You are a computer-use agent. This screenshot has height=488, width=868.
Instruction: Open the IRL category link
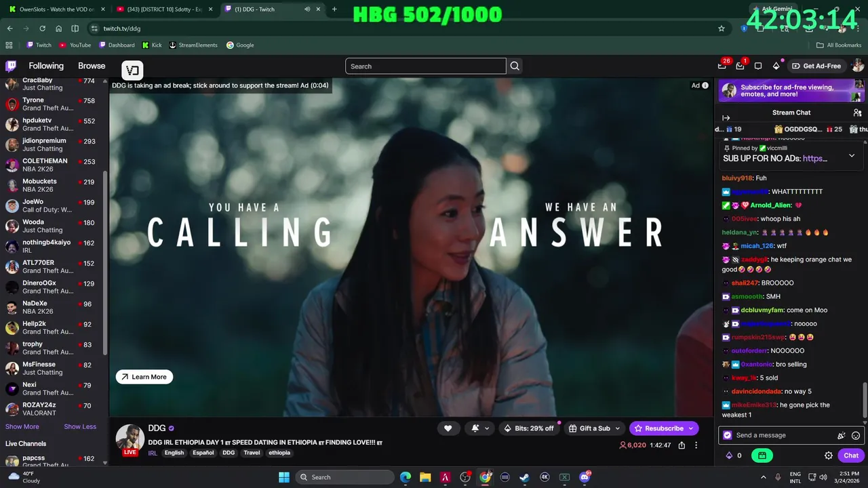(153, 453)
